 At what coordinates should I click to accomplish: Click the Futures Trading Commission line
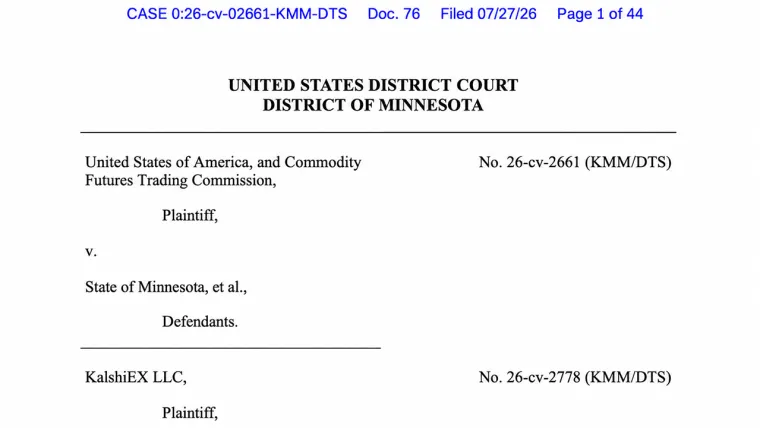[181, 180]
